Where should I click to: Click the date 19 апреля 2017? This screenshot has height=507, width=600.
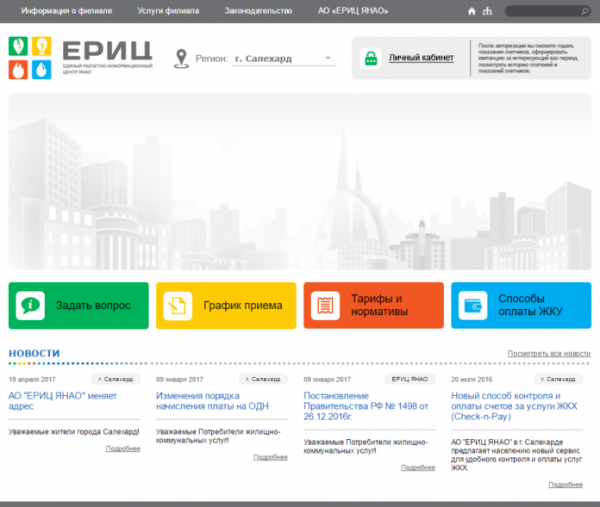[x=32, y=380]
